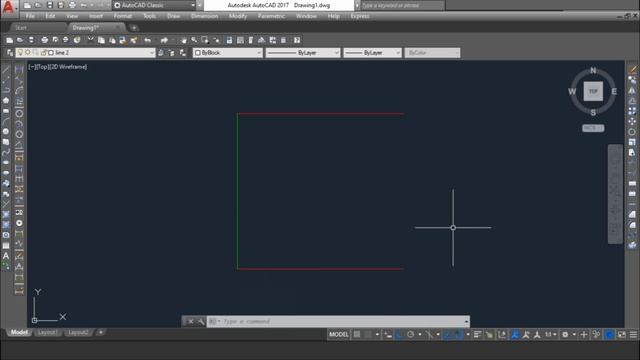Open the Dimension menu
Viewport: 640px width, 360px height.
point(204,16)
